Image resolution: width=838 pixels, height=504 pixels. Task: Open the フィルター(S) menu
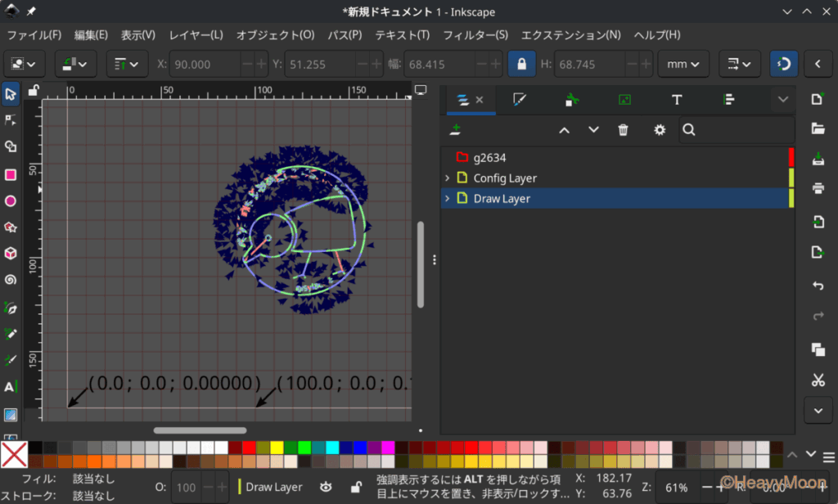[x=475, y=35]
